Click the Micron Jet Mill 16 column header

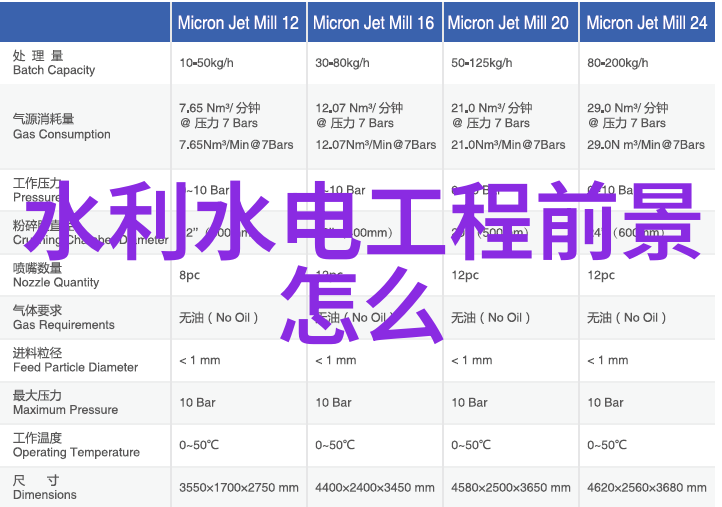[373, 23]
